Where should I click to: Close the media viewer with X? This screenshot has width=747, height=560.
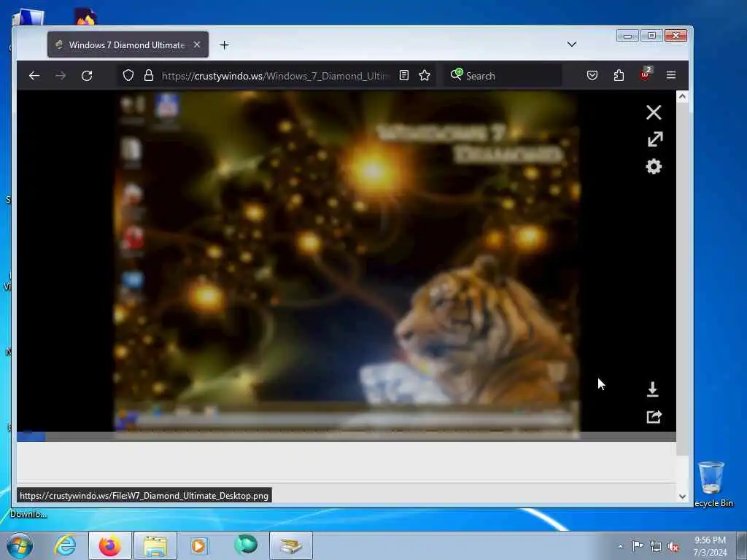[654, 112]
